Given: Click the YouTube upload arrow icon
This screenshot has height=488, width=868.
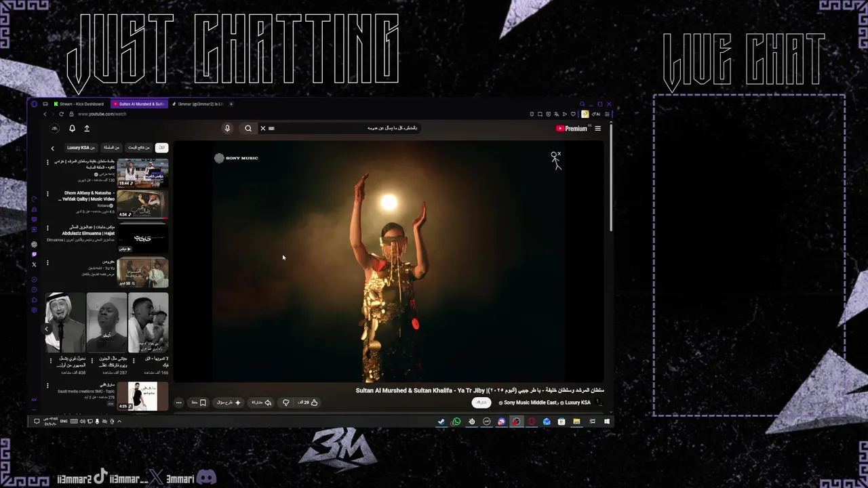Looking at the screenshot, I should (x=87, y=128).
